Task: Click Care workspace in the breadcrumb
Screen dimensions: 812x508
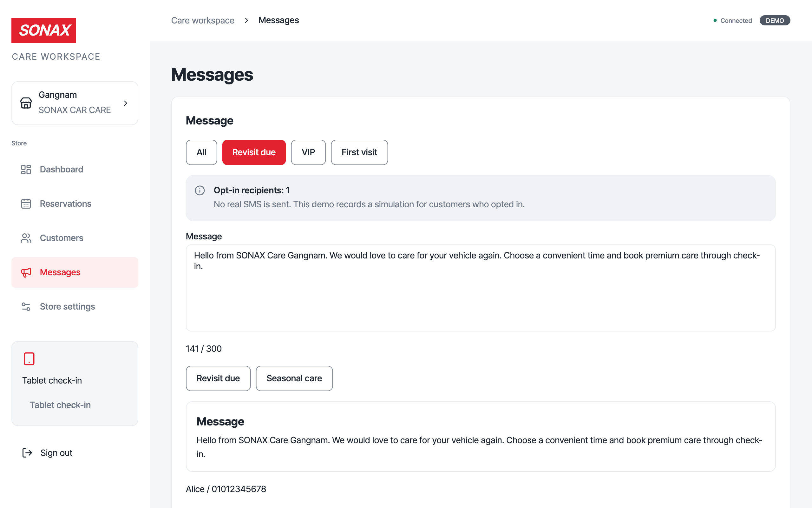Action: [x=203, y=21]
